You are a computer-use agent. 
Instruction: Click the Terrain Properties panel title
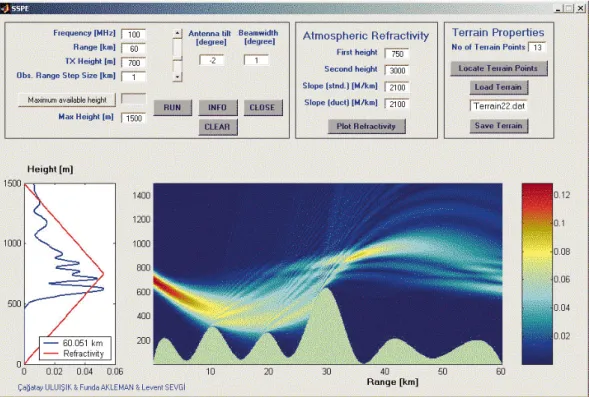point(498,33)
